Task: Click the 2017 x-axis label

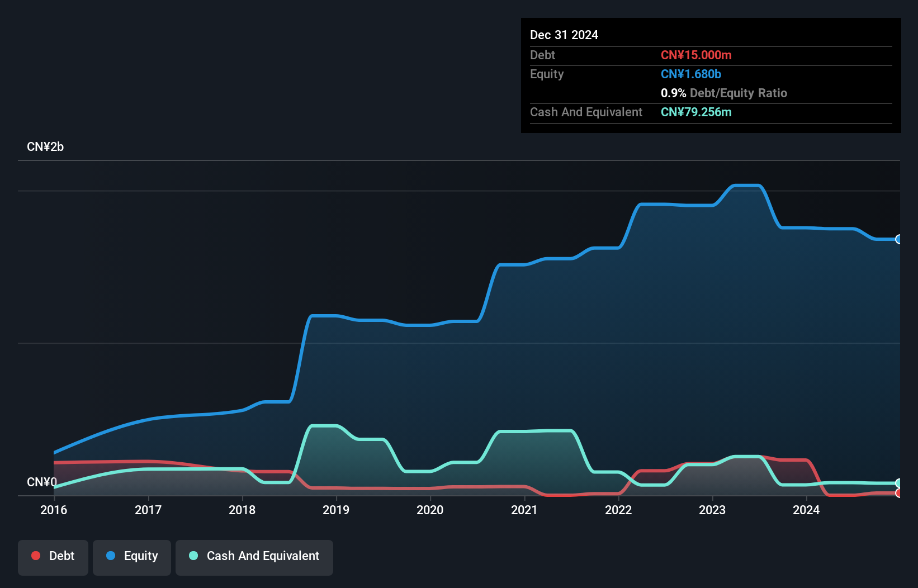Action: pos(148,510)
